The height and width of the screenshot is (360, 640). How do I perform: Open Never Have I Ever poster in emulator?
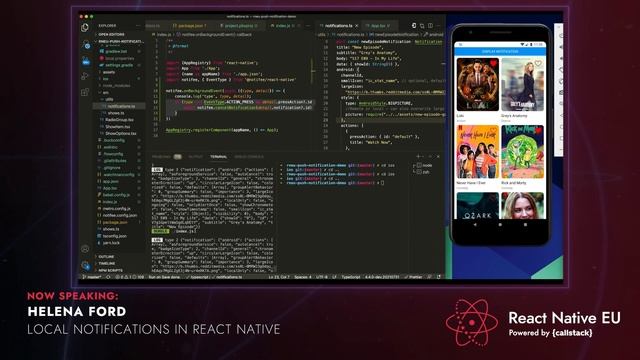pyautogui.click(x=478, y=152)
